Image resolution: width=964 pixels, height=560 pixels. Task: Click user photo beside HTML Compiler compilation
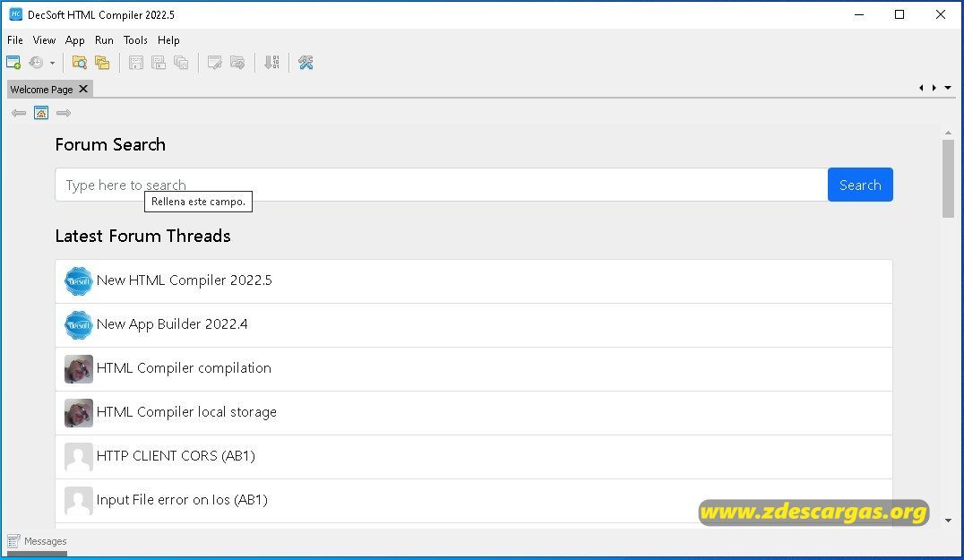click(79, 369)
